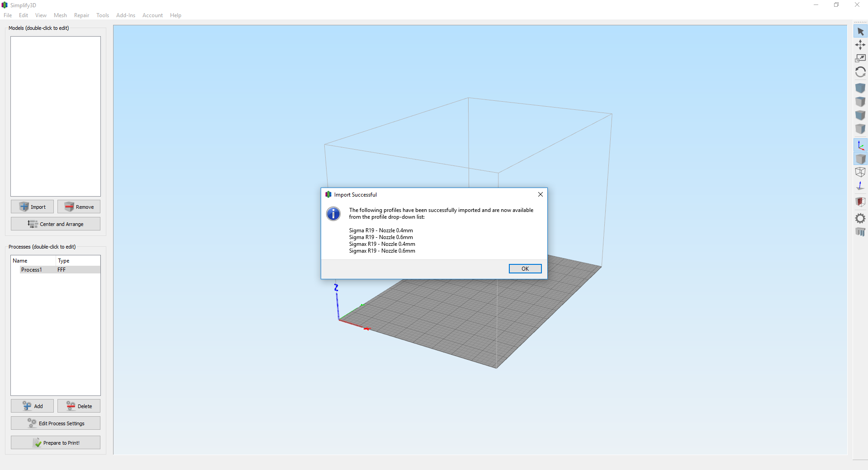Close the Import Successful dialog

pyautogui.click(x=540, y=194)
